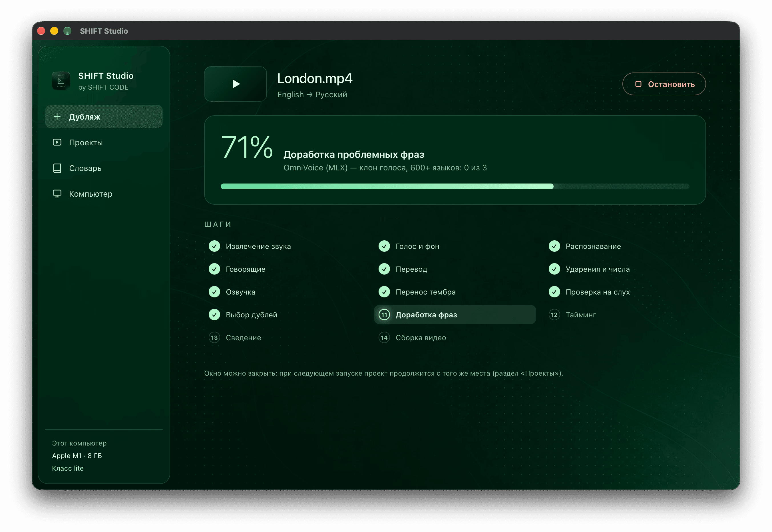Click the step 13 badge beside Сведение
Viewport: 772px width, 532px height.
coord(214,338)
